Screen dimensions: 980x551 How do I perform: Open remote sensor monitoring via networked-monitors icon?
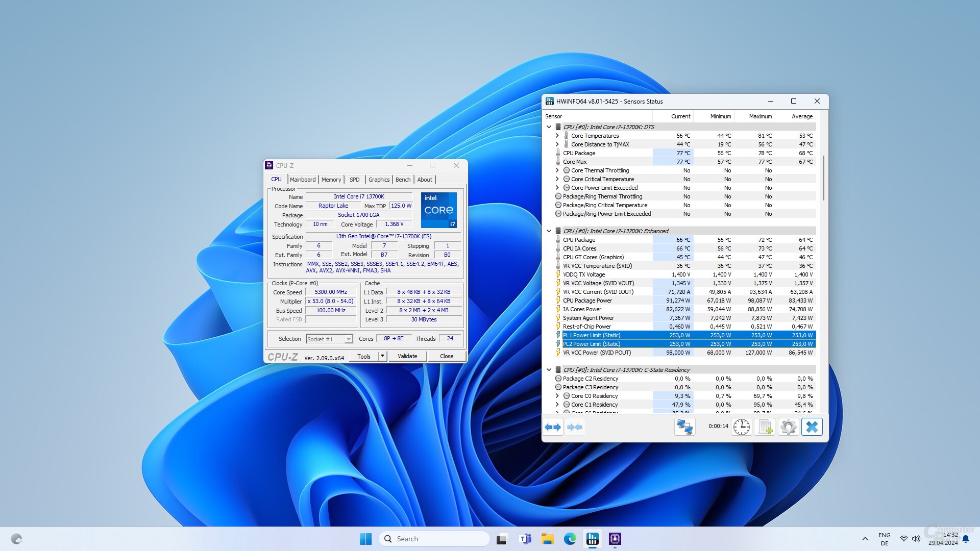pyautogui.click(x=684, y=427)
